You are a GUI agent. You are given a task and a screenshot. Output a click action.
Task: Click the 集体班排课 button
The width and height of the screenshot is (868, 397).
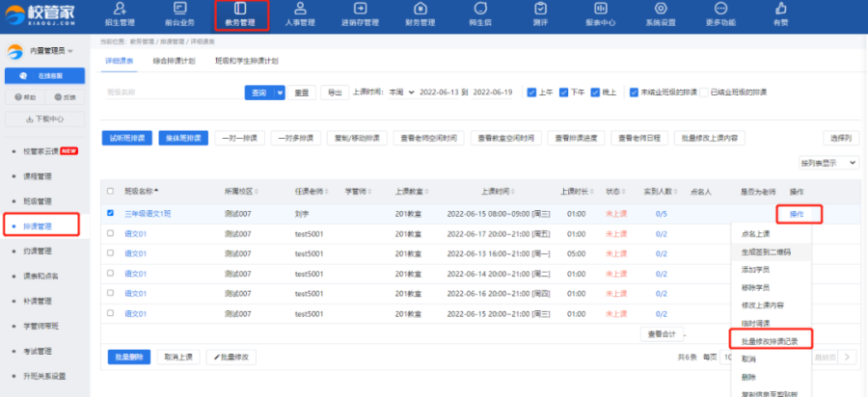point(183,138)
